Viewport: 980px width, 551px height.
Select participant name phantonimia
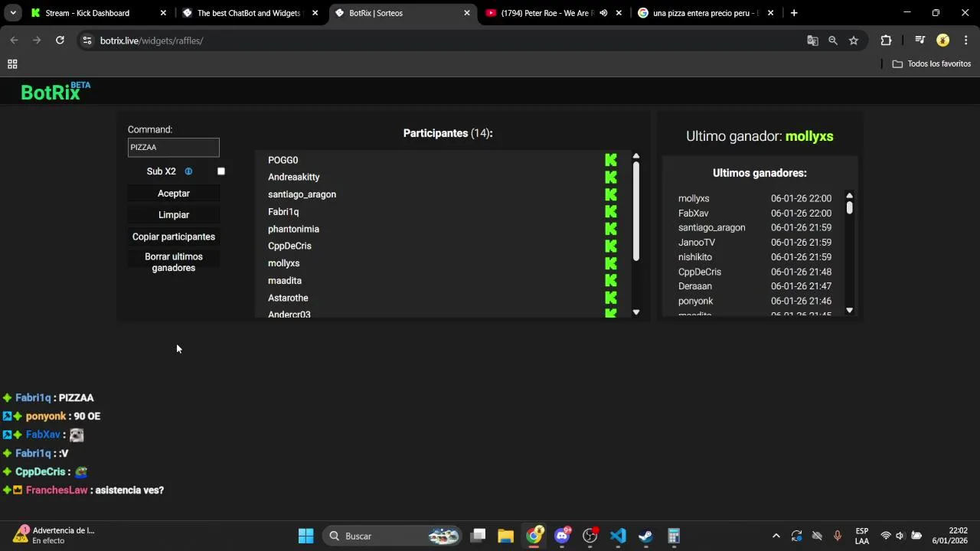293,229
